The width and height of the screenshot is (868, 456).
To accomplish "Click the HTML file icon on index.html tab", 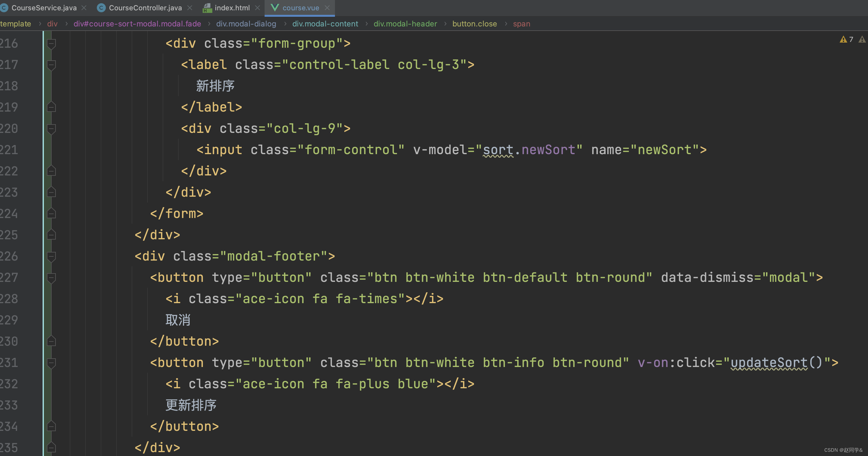I will (207, 8).
